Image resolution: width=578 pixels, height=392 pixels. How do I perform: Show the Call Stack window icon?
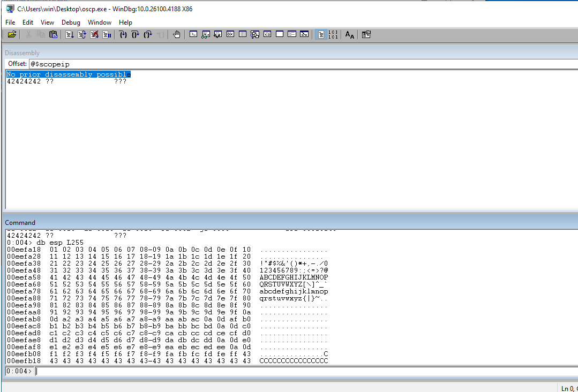[x=255, y=35]
